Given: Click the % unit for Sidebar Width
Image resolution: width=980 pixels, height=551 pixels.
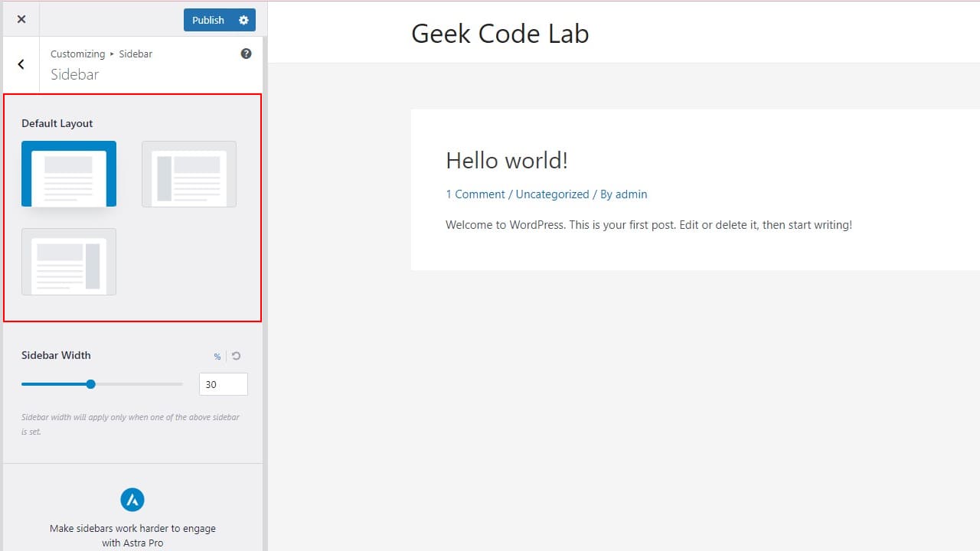Looking at the screenshot, I should (x=217, y=357).
